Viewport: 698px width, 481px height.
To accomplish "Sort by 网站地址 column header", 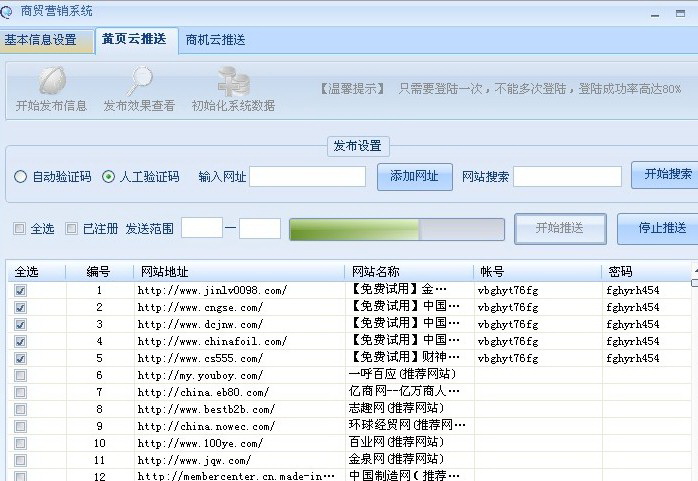I will [x=239, y=272].
